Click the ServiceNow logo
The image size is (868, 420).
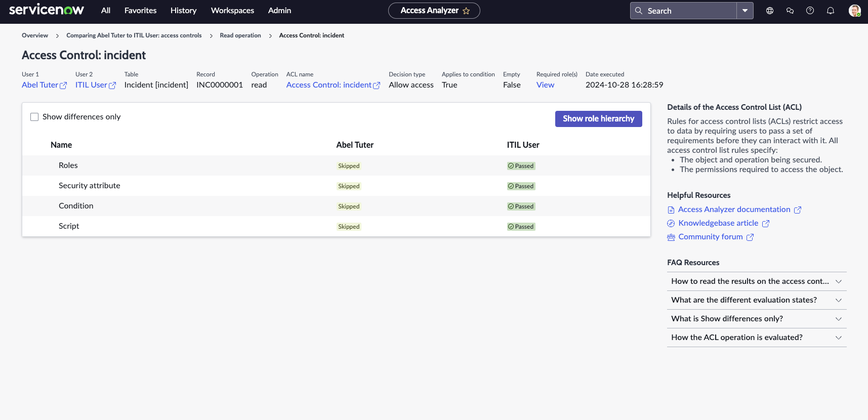pos(47,10)
